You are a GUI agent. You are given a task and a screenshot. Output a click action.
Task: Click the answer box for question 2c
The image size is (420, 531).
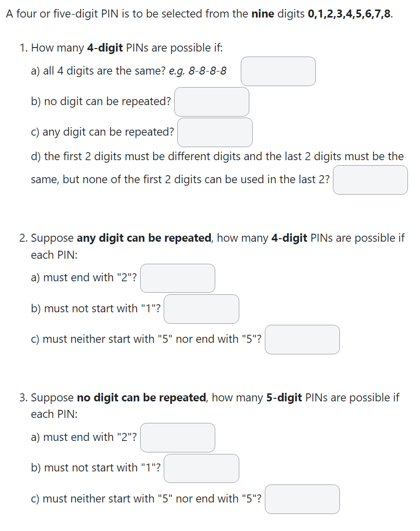pyautogui.click(x=302, y=339)
